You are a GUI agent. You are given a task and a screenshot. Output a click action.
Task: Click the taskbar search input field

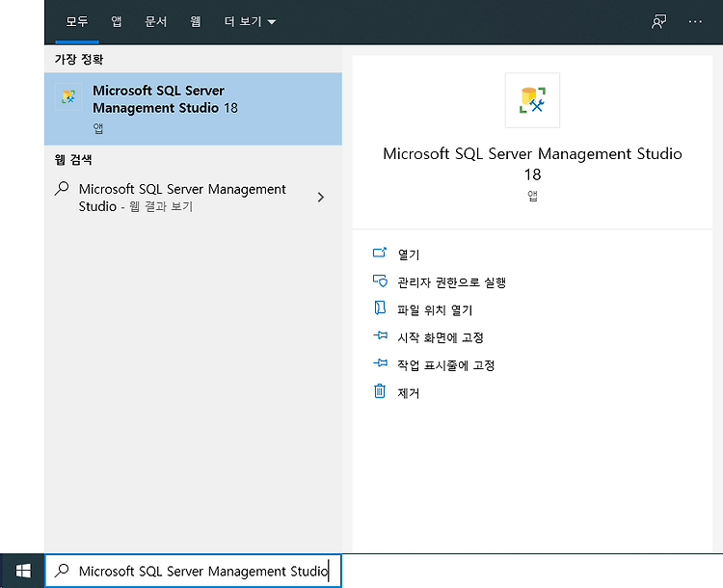pos(193,571)
